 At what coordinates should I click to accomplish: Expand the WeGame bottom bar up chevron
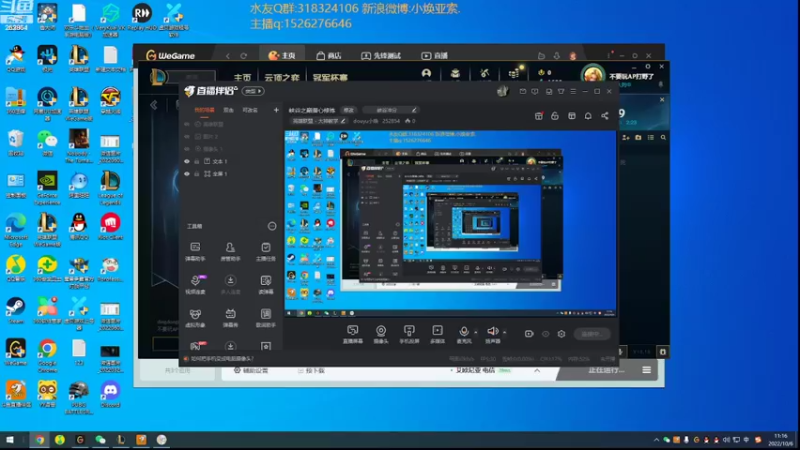(537, 370)
